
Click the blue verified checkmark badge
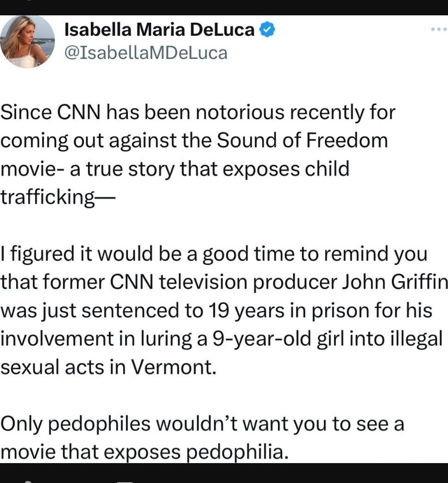267,28
